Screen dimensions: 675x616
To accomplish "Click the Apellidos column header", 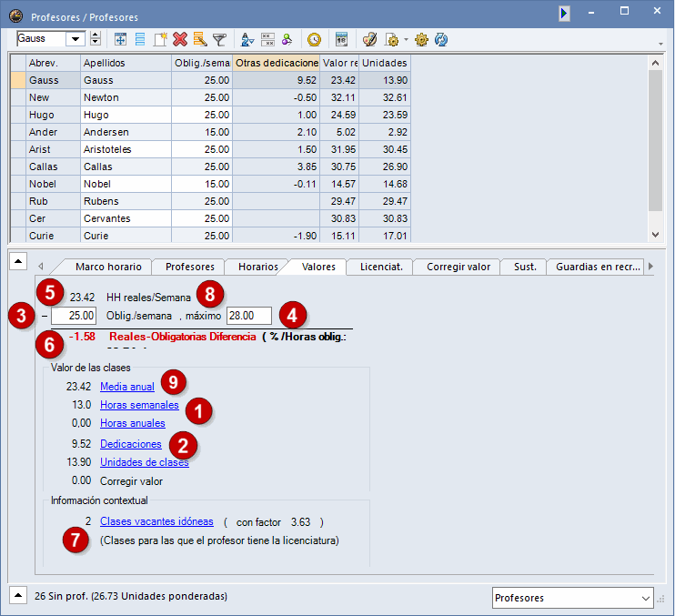I will (126, 63).
